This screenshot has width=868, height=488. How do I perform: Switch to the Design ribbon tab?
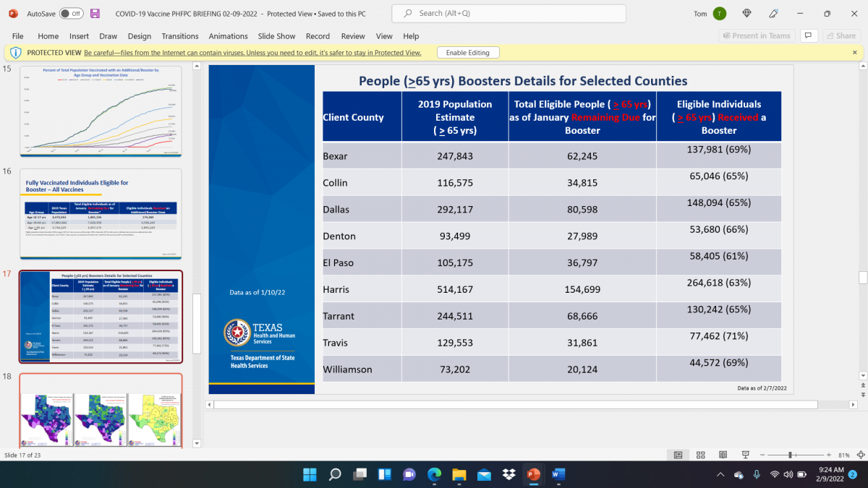tap(140, 36)
